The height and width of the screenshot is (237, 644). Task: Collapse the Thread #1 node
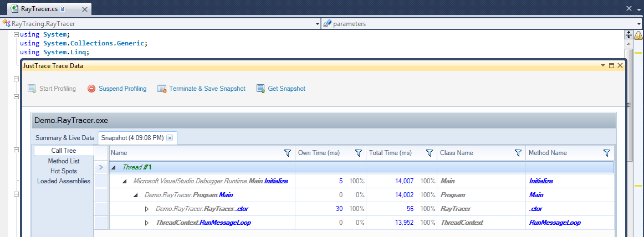pyautogui.click(x=114, y=167)
